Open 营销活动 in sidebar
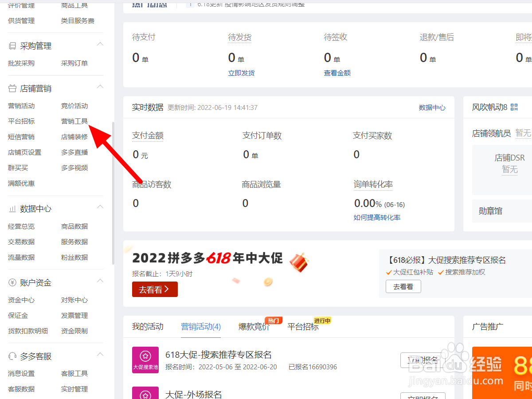 click(21, 106)
